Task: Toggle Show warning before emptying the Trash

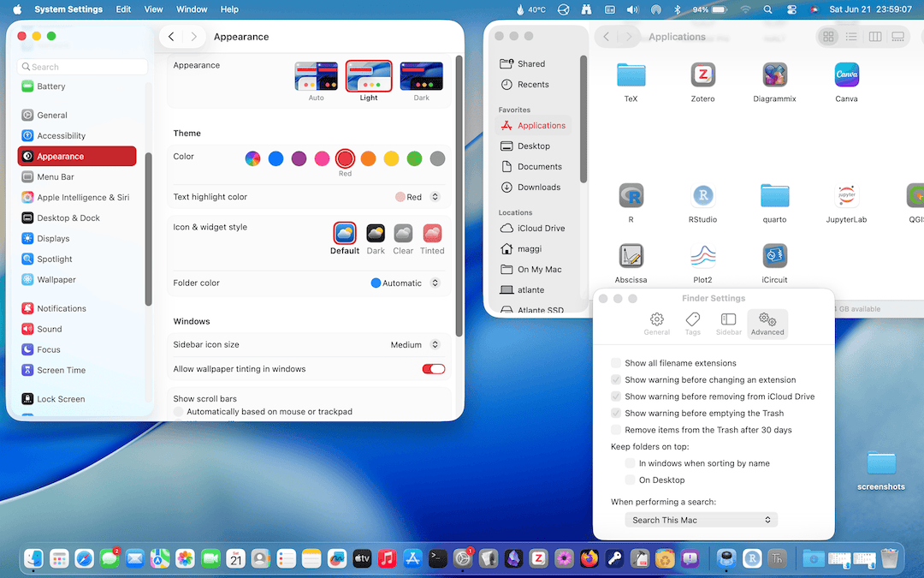Action: 616,413
